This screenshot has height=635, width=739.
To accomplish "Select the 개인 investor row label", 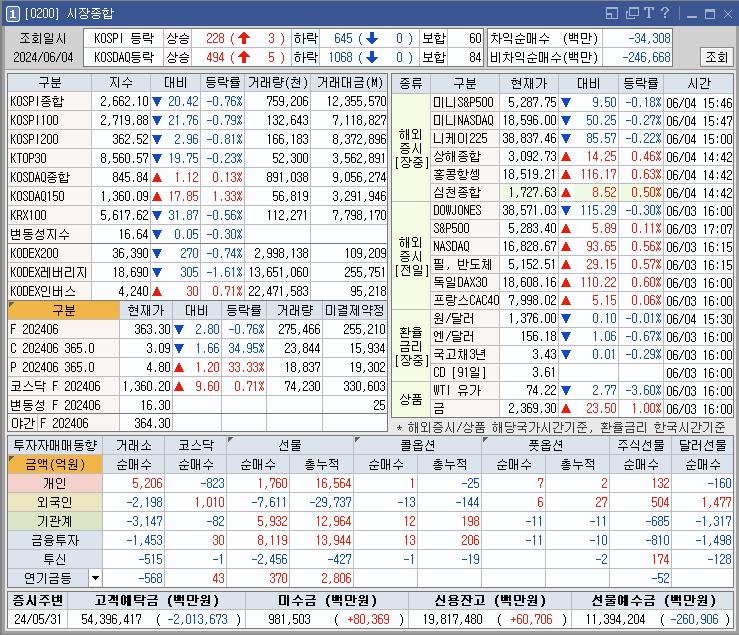I will [55, 483].
